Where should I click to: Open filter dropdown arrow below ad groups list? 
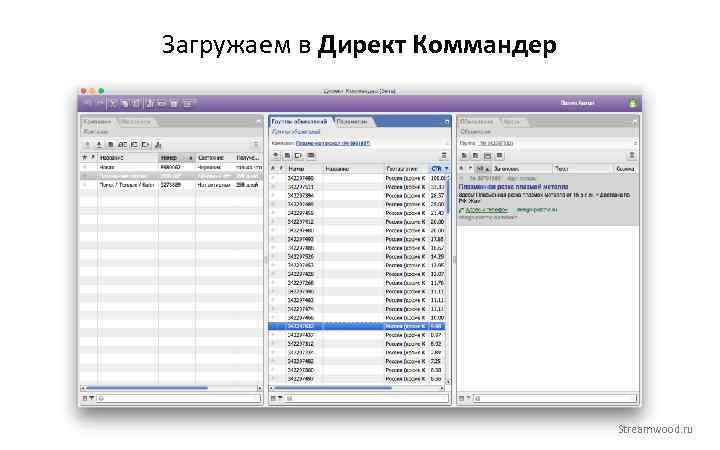pos(280,398)
